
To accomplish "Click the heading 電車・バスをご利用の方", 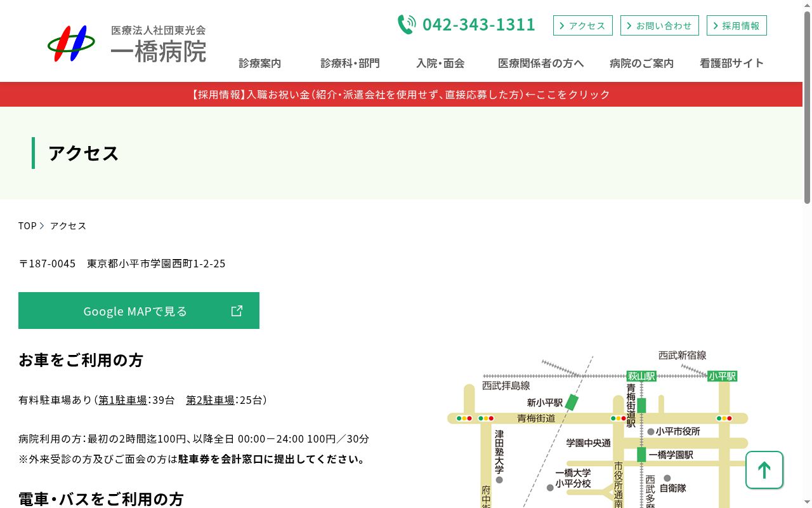I will pyautogui.click(x=101, y=498).
